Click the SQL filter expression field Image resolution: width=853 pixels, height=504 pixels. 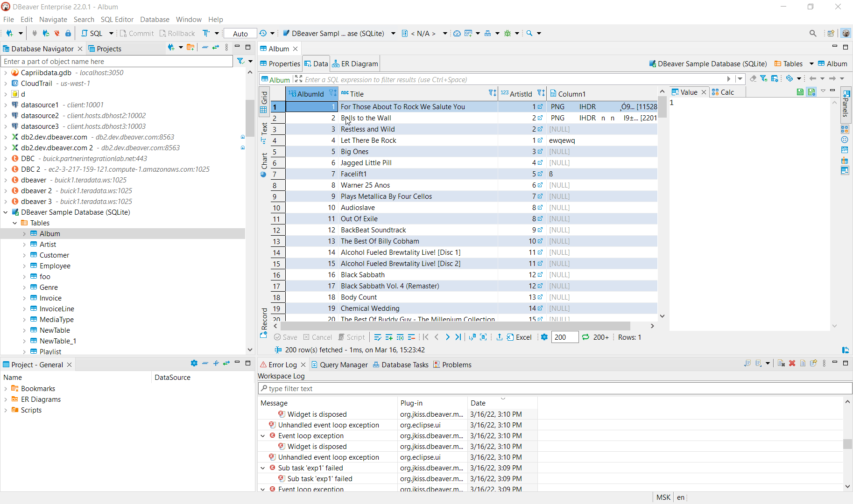coord(467,79)
